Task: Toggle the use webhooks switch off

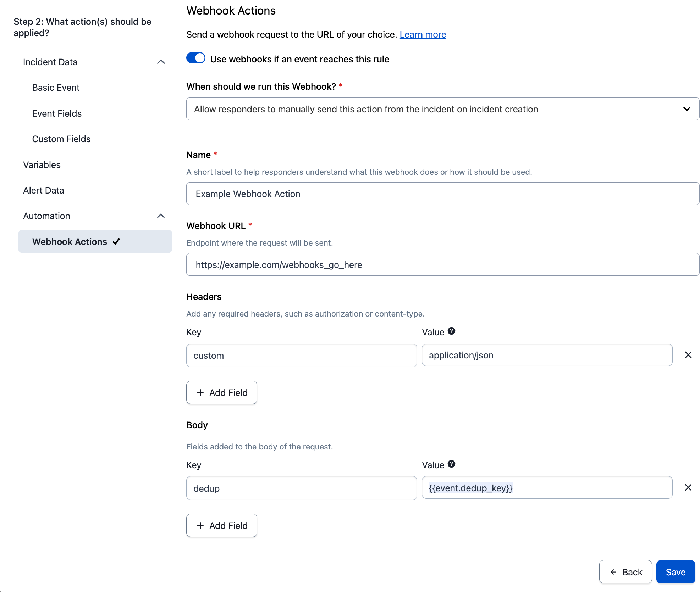Action: click(x=196, y=58)
